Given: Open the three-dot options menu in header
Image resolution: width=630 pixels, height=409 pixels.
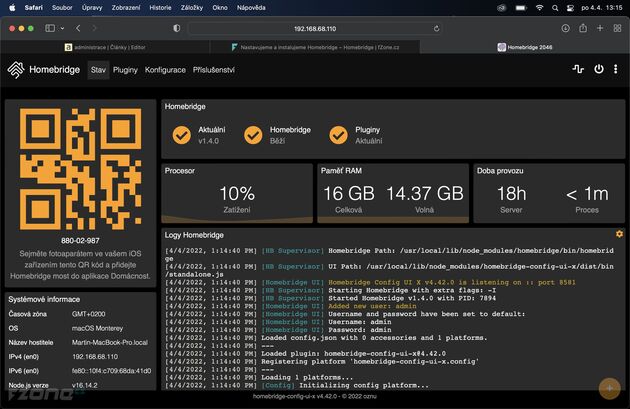Looking at the screenshot, I should tap(617, 69).
